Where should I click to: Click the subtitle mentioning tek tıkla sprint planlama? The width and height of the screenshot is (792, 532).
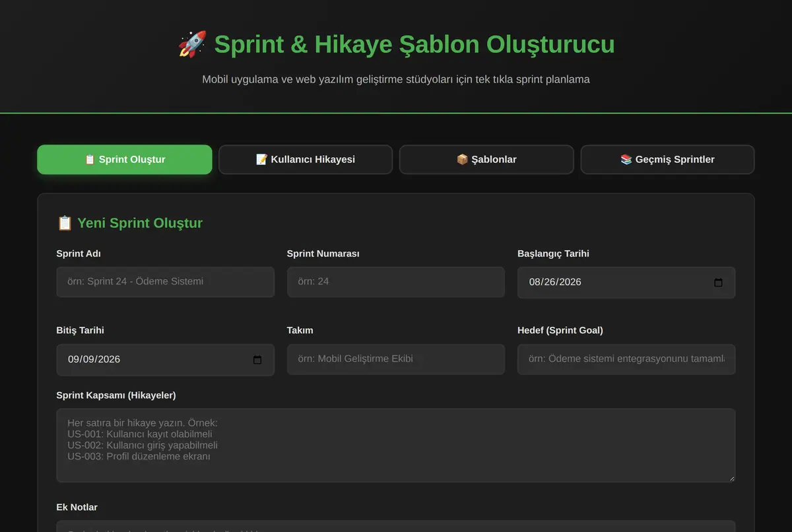[x=396, y=79]
